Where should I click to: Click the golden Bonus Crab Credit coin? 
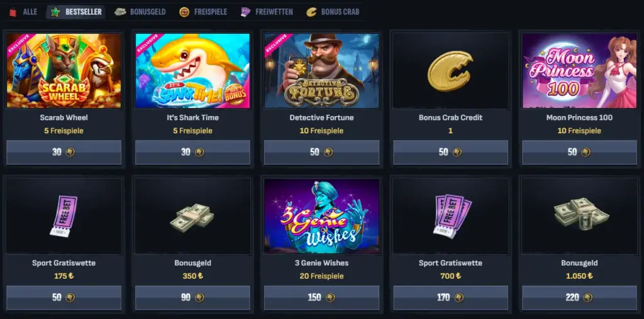pyautogui.click(x=450, y=70)
